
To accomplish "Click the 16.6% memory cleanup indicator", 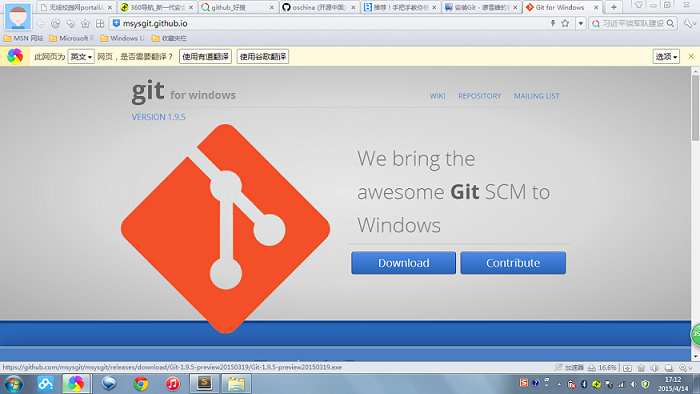I will coord(602,368).
